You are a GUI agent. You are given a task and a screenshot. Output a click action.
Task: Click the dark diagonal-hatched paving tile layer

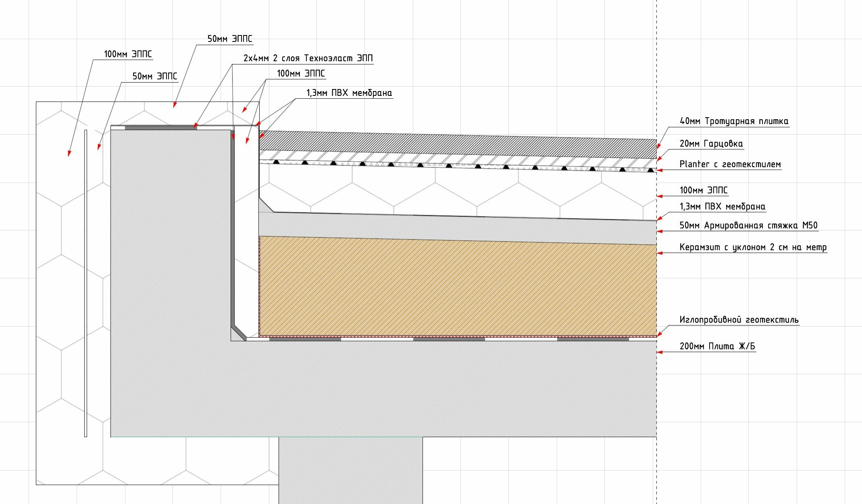pos(458,144)
